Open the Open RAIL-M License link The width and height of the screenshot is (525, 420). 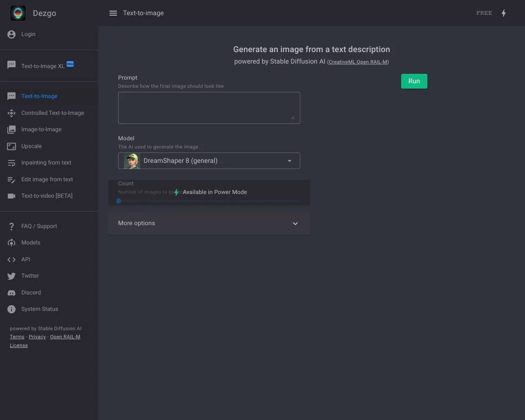[45, 341]
